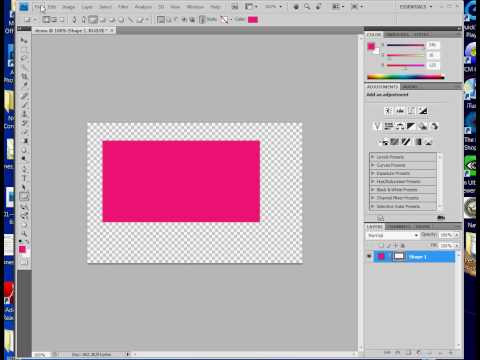Toggle clip-to-layer in the Adjustments panel
Viewport: 480px width, 360px height.
[441, 218]
